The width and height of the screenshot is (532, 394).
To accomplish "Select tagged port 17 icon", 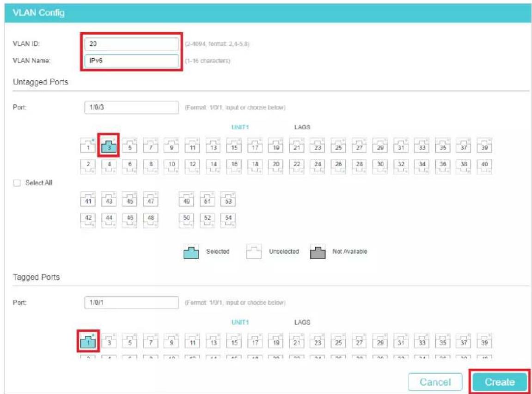I will pyautogui.click(x=255, y=341).
